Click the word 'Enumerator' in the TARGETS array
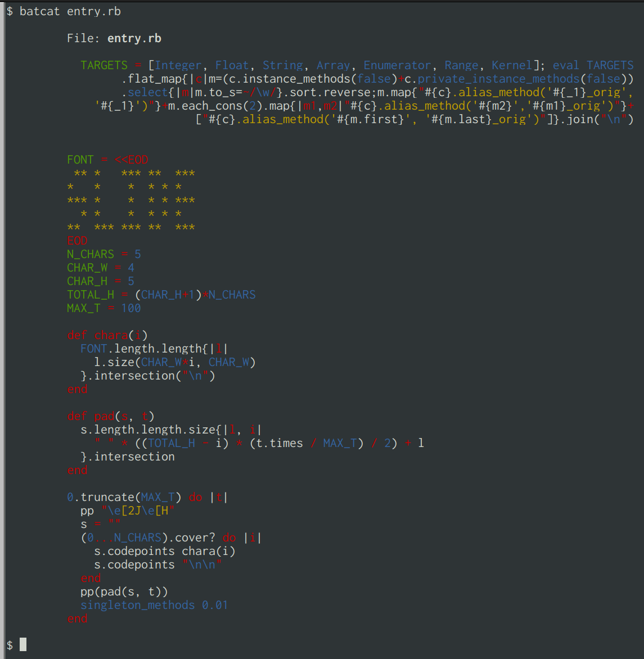The height and width of the screenshot is (659, 644). tap(397, 65)
